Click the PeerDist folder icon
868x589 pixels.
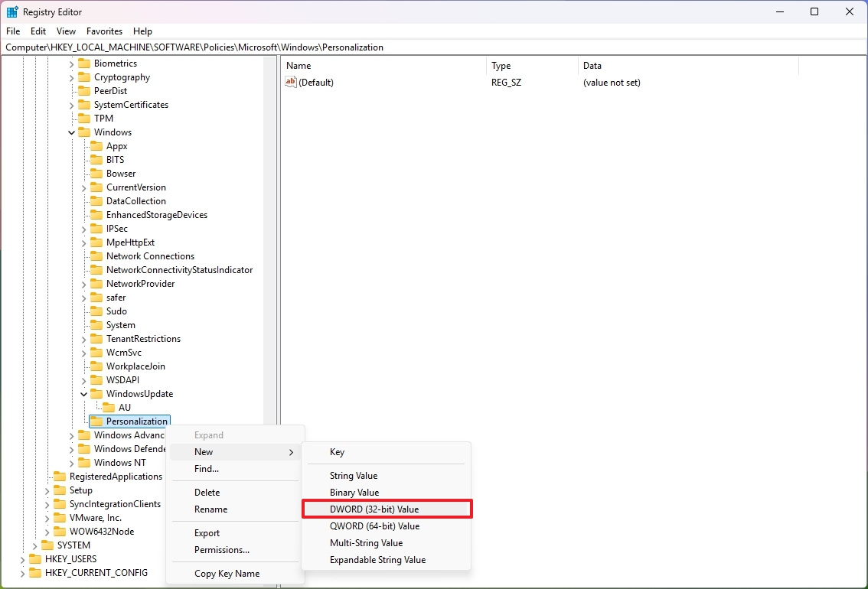[x=84, y=90]
